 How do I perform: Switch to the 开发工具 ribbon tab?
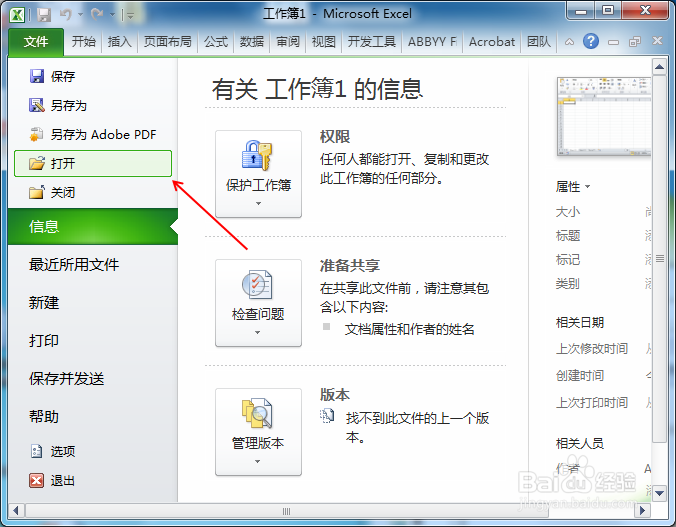372,41
